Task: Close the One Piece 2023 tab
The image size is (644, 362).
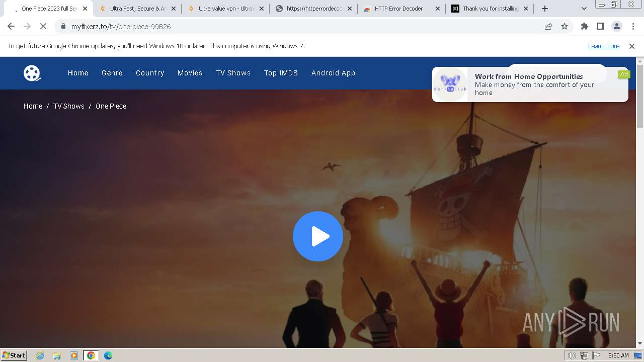Action: [x=85, y=9]
